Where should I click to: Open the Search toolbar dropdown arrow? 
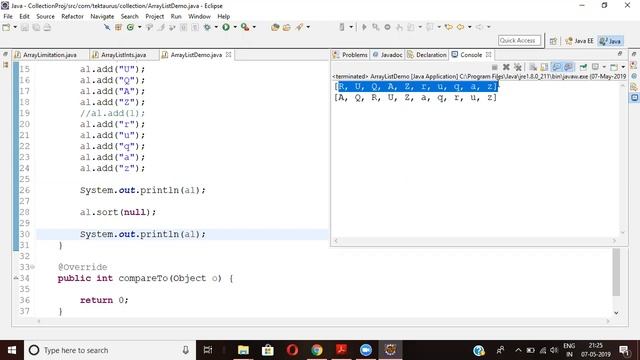click(x=308, y=27)
